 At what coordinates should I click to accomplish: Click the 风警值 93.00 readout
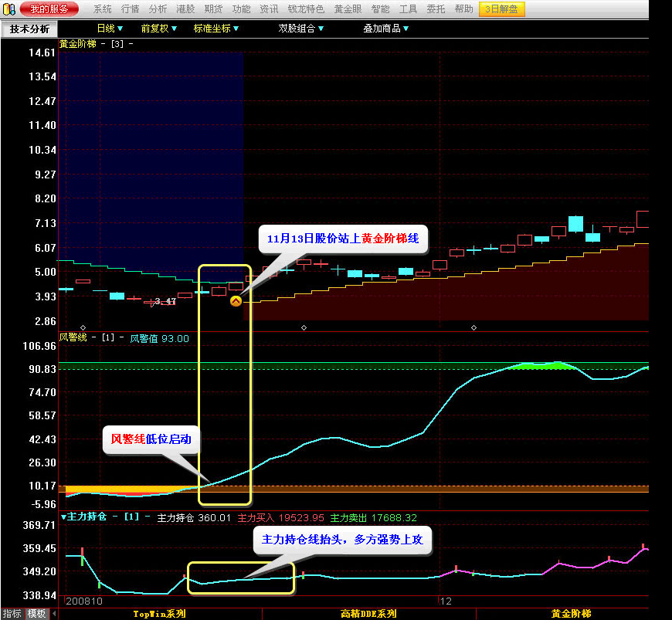[x=159, y=338]
